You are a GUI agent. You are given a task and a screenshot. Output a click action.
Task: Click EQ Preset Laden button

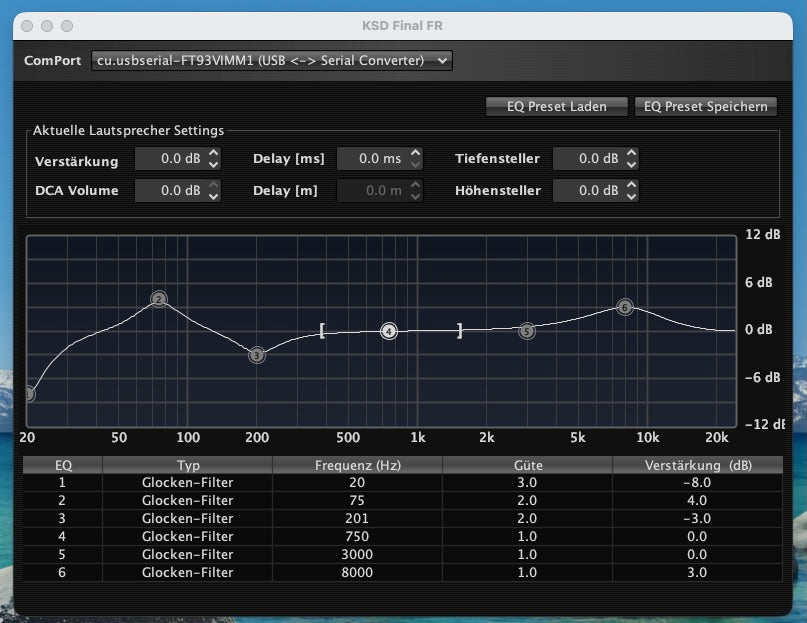click(x=556, y=107)
